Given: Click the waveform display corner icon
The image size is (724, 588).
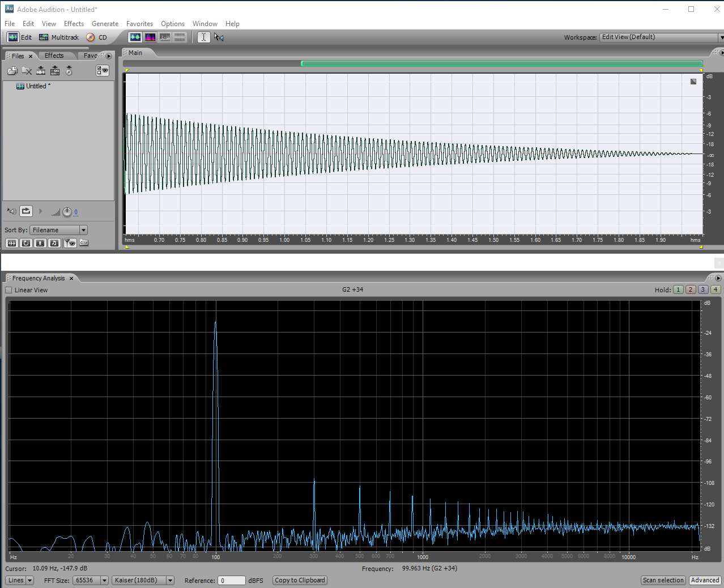Looking at the screenshot, I should [x=693, y=82].
